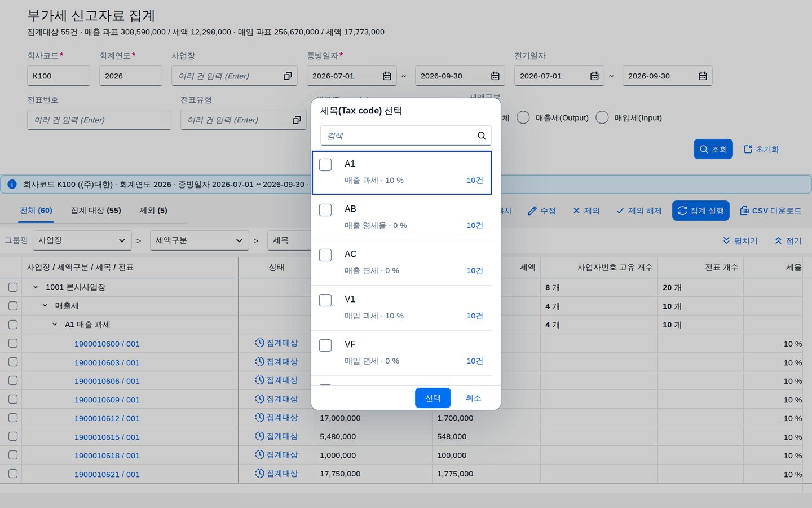Click 집계대상 status icon for row 1900010600
Image resolution: width=812 pixels, height=508 pixels.
pyautogui.click(x=259, y=343)
